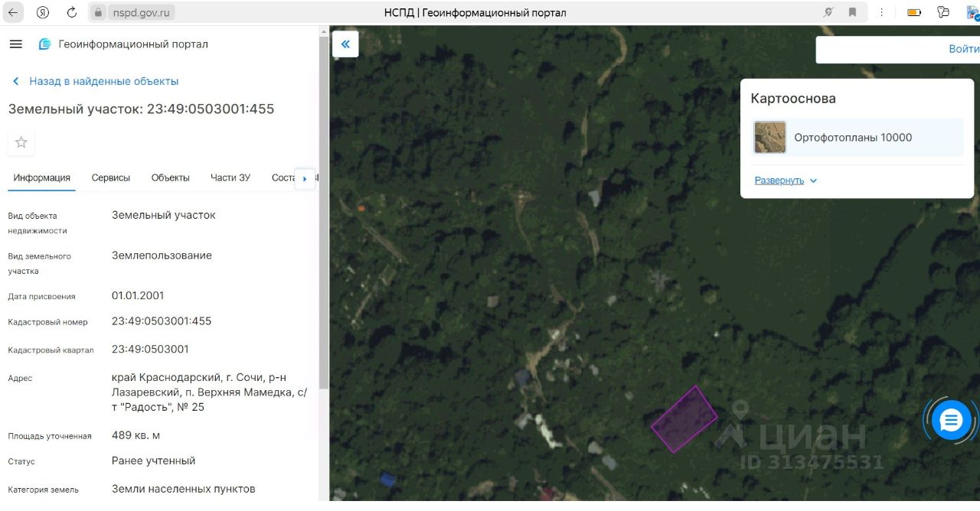
Task: Click the address text mentioning Верхняя Мамедка
Action: coord(209,392)
